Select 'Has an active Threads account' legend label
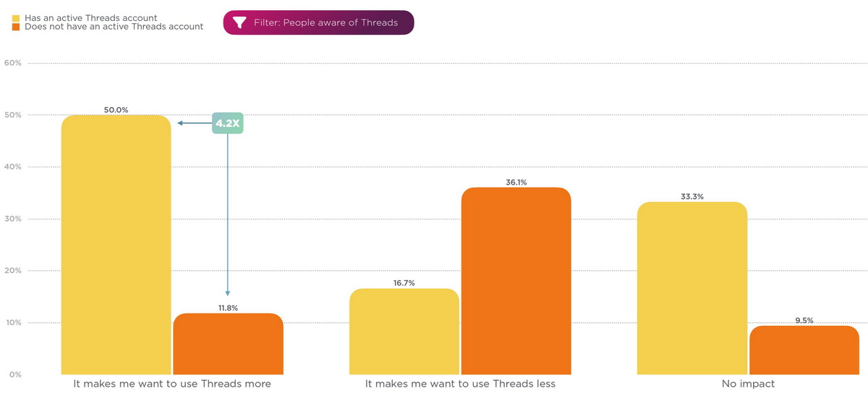 coord(90,18)
